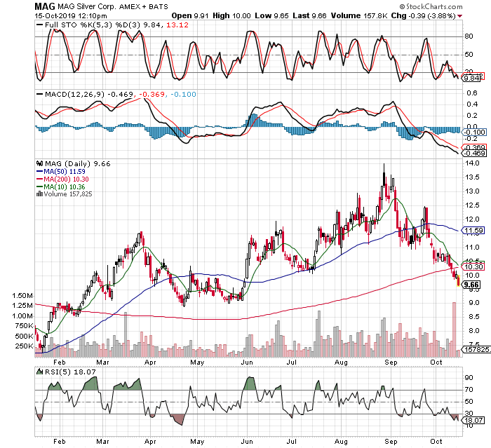Click the 18.07 RSI value tag
The width and height of the screenshot is (491, 448).
tap(475, 420)
